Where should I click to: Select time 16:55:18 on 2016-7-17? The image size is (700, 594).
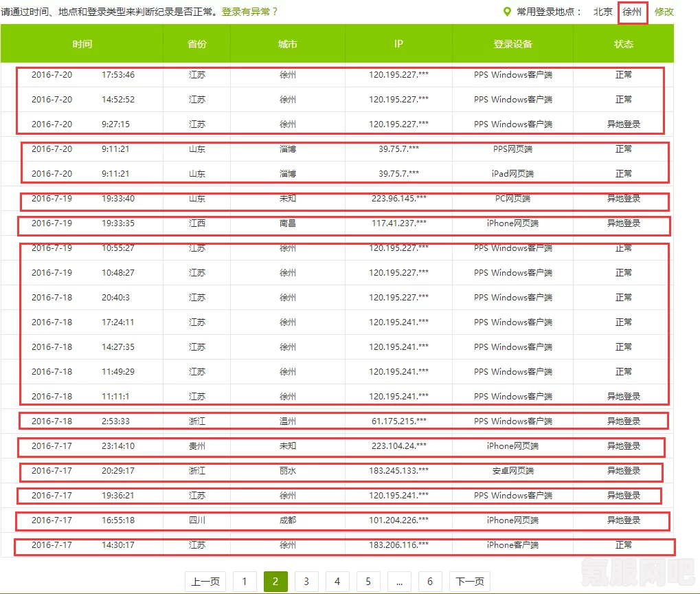point(118,520)
